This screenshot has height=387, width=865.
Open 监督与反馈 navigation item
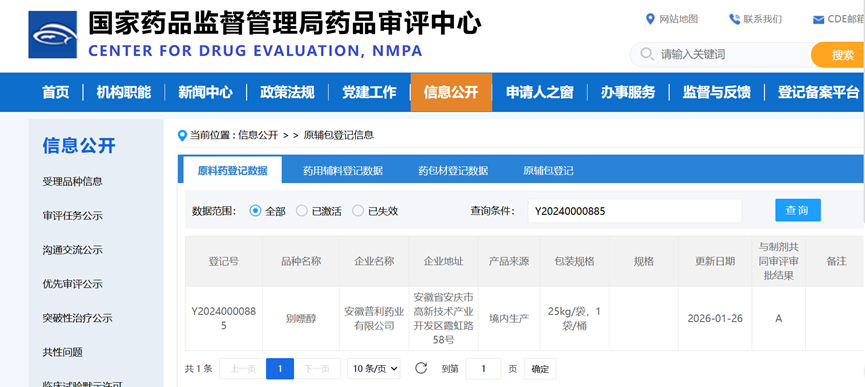click(717, 92)
